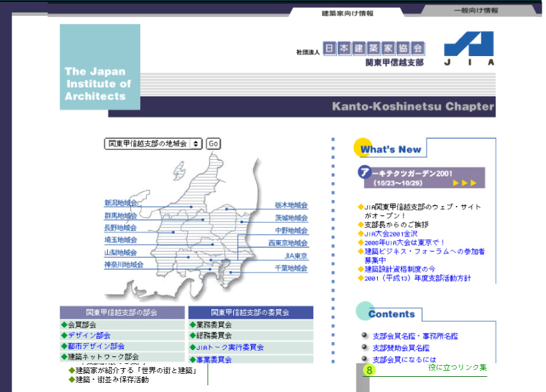546x392 pixels.
Task: Open 総務委員会 link
Action: point(214,335)
